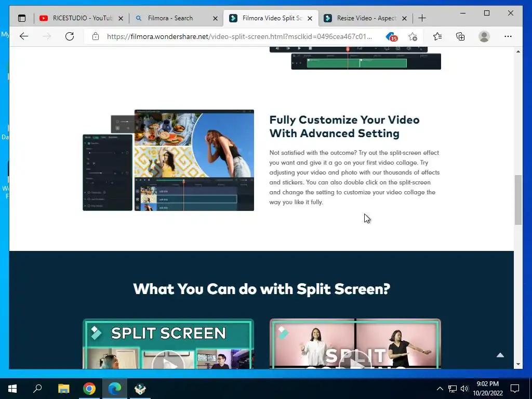Open Windows taskbar search

[37, 389]
